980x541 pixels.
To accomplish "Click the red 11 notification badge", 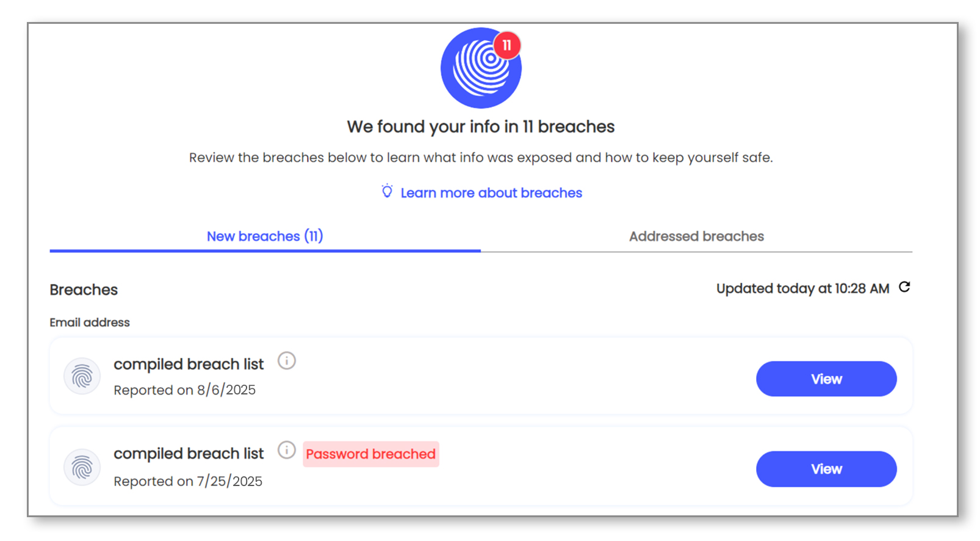I will tap(506, 45).
